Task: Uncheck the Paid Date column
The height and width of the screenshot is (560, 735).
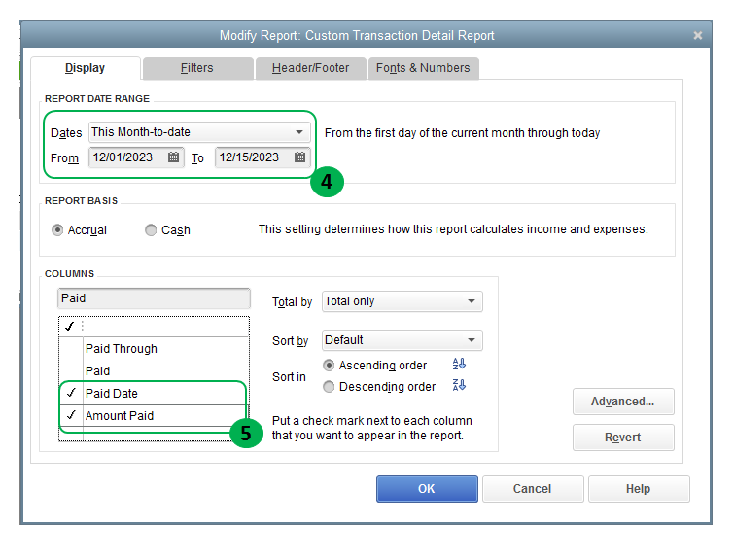Action: point(71,393)
